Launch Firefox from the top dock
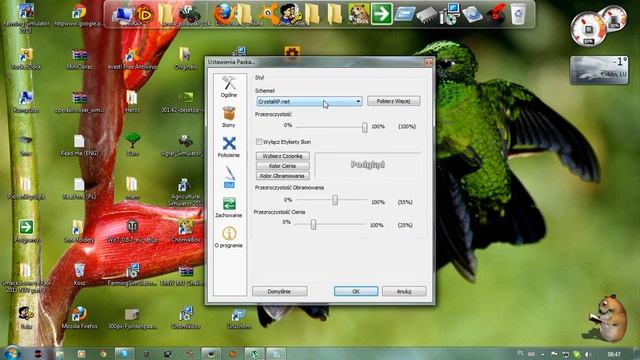640x360 pixels. (224, 14)
